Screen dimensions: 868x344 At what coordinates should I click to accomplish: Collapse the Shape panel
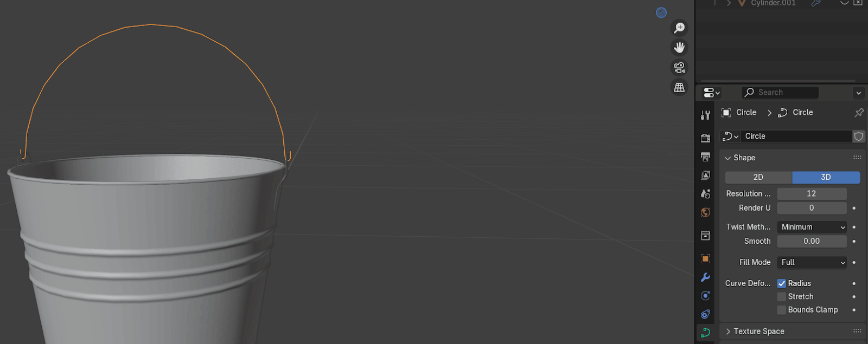pyautogui.click(x=744, y=158)
